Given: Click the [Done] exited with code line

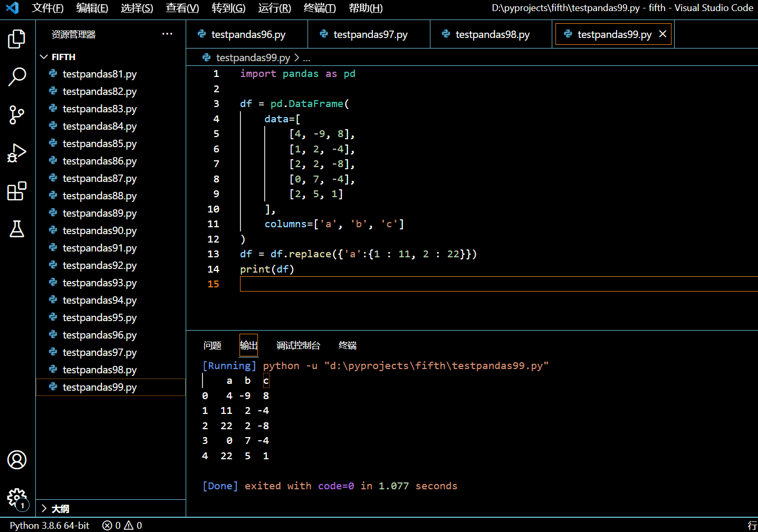Looking at the screenshot, I should click(330, 486).
